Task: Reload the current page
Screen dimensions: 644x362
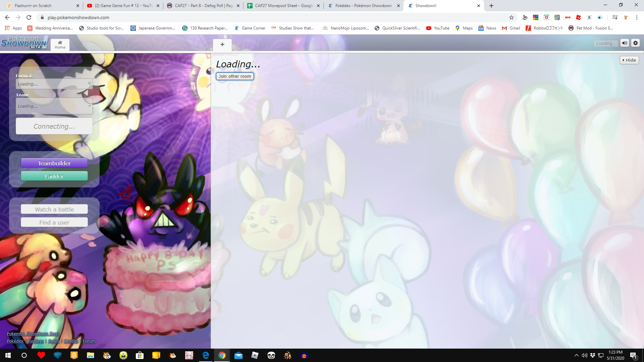Action: [29, 17]
